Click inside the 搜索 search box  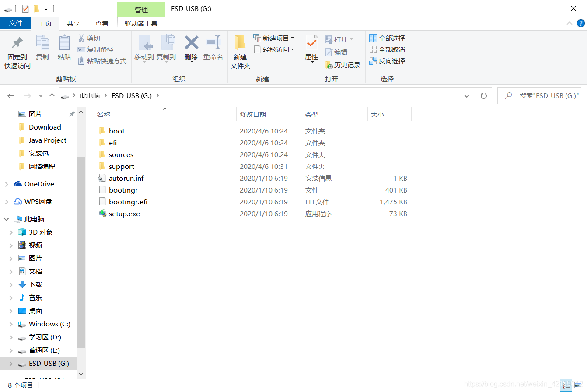click(542, 95)
